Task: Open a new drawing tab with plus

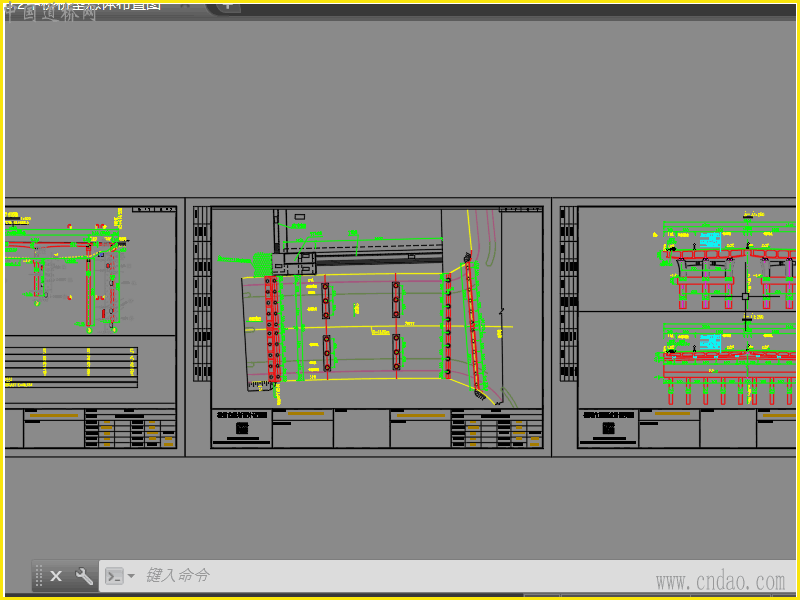Action: pyautogui.click(x=228, y=6)
